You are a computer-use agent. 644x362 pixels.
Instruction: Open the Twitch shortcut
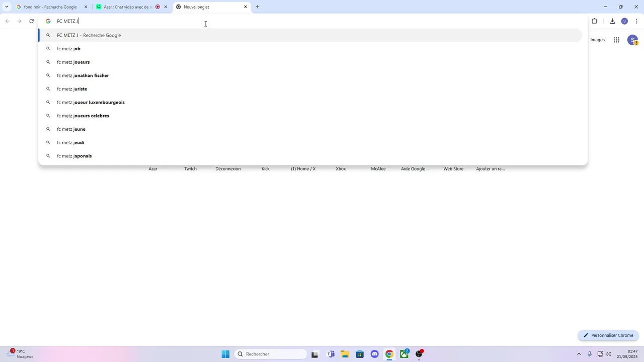coord(190,169)
